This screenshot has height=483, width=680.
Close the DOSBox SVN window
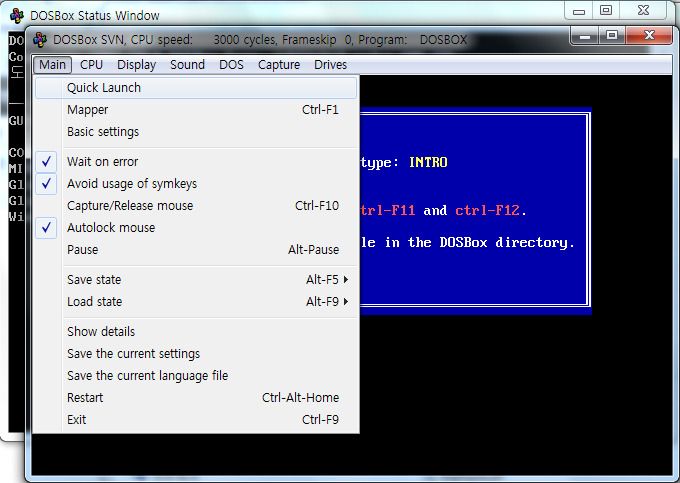pos(649,36)
